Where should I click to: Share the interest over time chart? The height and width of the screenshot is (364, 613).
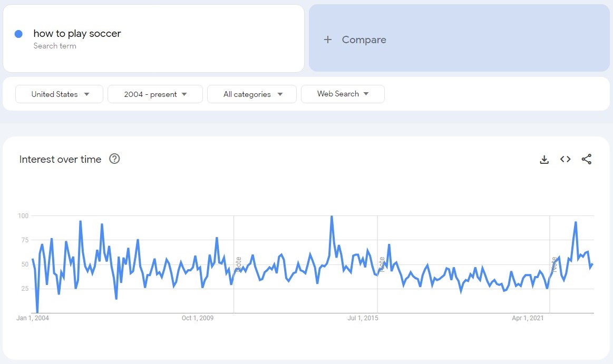pos(587,159)
